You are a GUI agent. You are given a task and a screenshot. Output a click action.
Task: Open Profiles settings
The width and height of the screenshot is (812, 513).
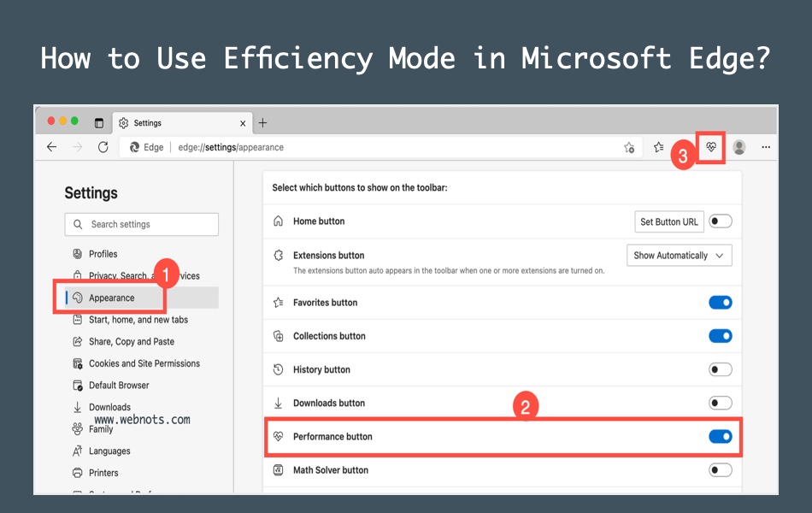[103, 254]
